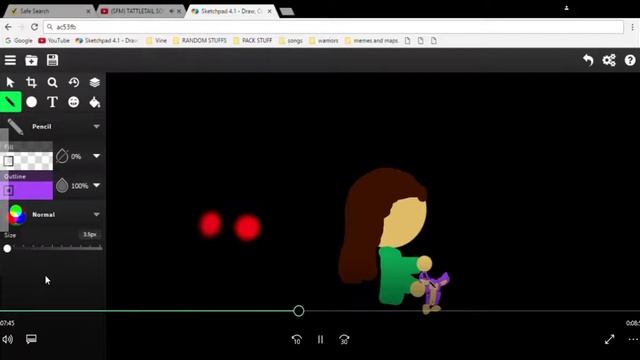Select the circle shape tool
The width and height of the screenshot is (640, 360).
click(x=31, y=102)
